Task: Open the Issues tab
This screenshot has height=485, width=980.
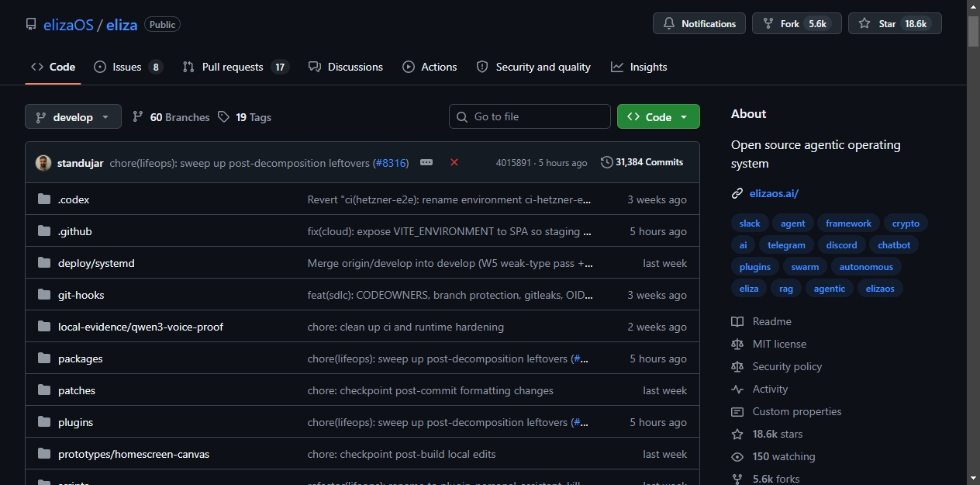Action: 128,67
